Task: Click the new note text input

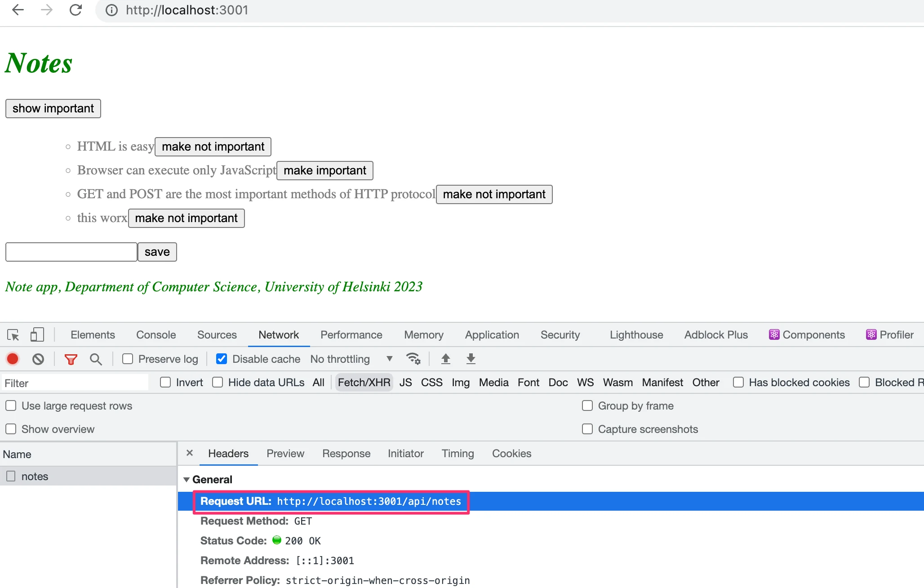Action: point(71,252)
